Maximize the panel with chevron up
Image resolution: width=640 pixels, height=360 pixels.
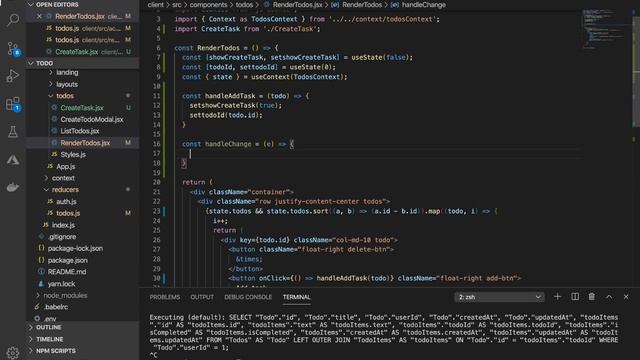(609, 297)
